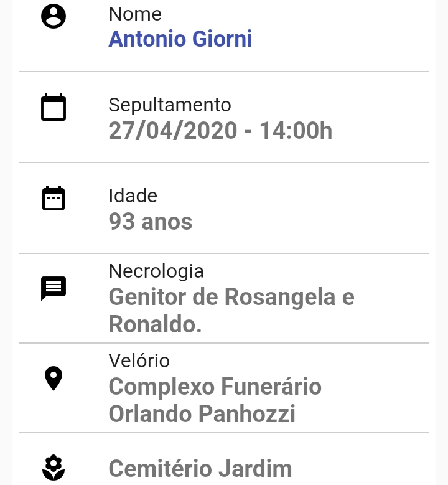Image resolution: width=448 pixels, height=485 pixels.
Task: Click the flower icon beside Cemitério Jardim
Action: (53, 468)
